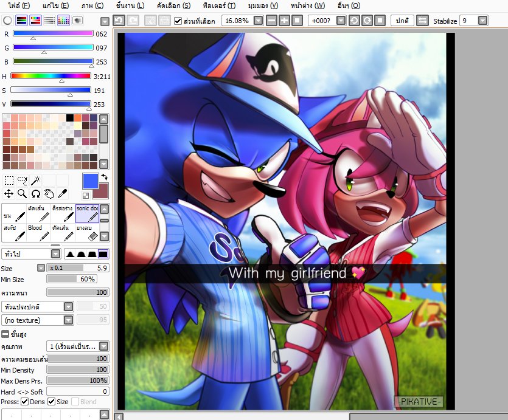Open the ภาพ (C) menu
The image size is (508, 420).
pos(92,5)
